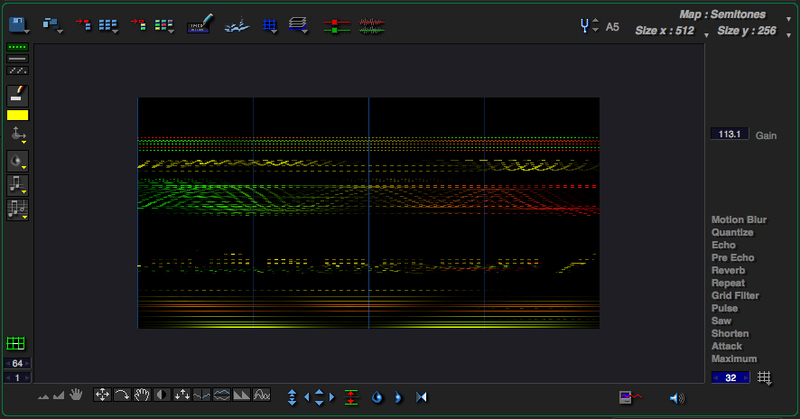Expand the stacked layers dropdown
The height and width of the screenshot is (419, 800).
[299, 24]
